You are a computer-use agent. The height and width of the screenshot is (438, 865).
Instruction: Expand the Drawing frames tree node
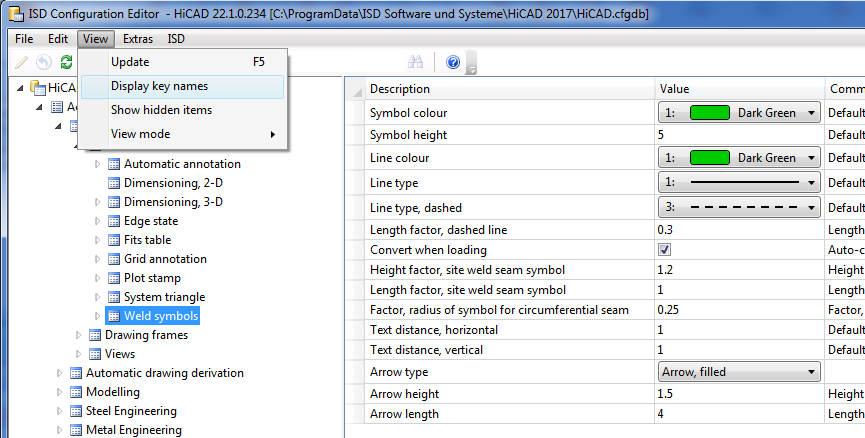point(79,335)
